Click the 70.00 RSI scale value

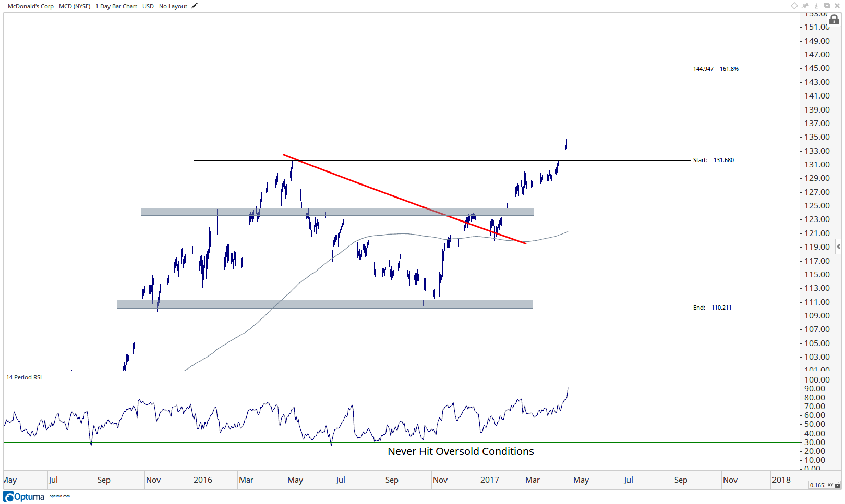tap(815, 407)
